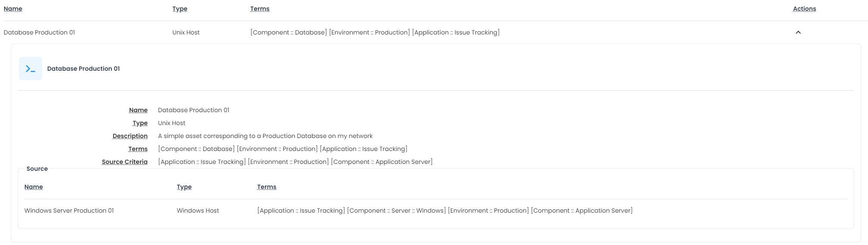Click the Description field label

point(130,136)
